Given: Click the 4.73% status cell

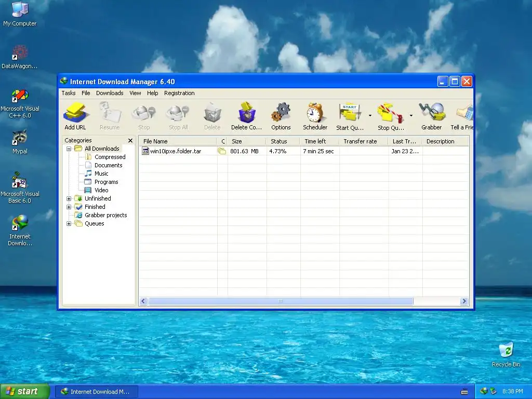Looking at the screenshot, I should [x=277, y=151].
